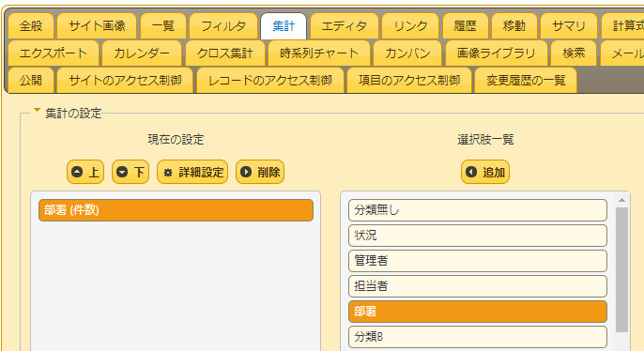The height and width of the screenshot is (351, 644).
Task: Go to the エディタ tab
Action: click(345, 26)
